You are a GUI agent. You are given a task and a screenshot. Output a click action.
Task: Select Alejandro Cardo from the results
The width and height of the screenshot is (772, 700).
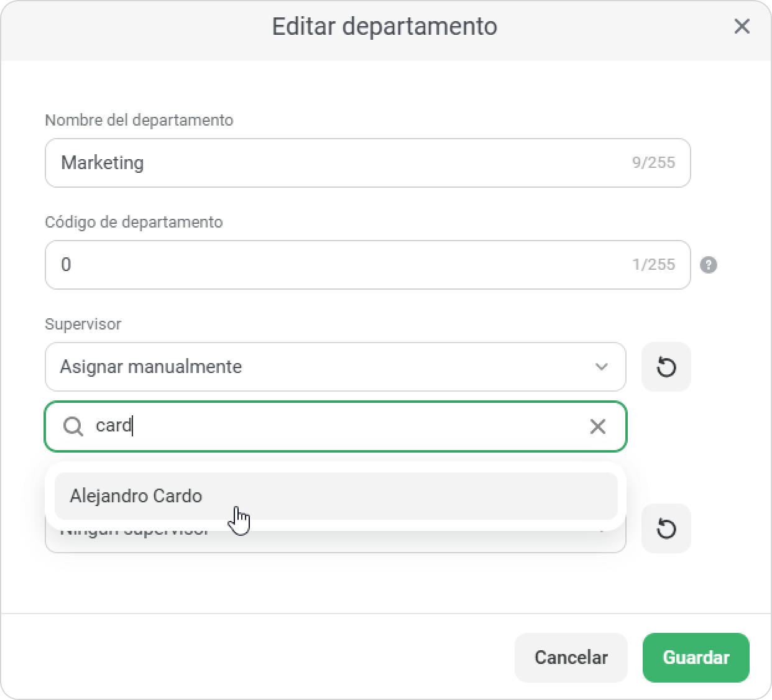coord(336,496)
